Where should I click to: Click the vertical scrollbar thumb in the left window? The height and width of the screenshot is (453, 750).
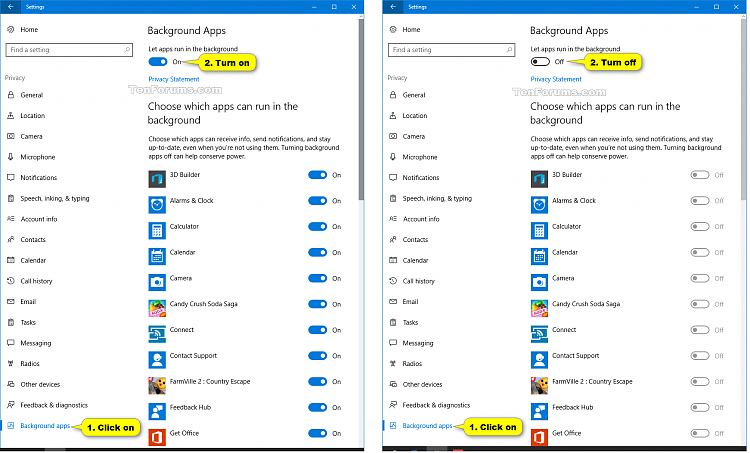[361, 108]
